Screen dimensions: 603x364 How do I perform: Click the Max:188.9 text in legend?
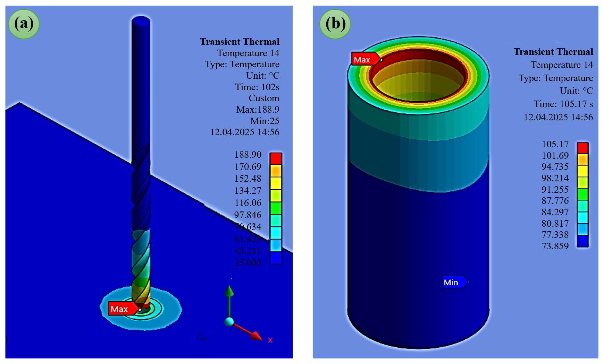tap(258, 109)
